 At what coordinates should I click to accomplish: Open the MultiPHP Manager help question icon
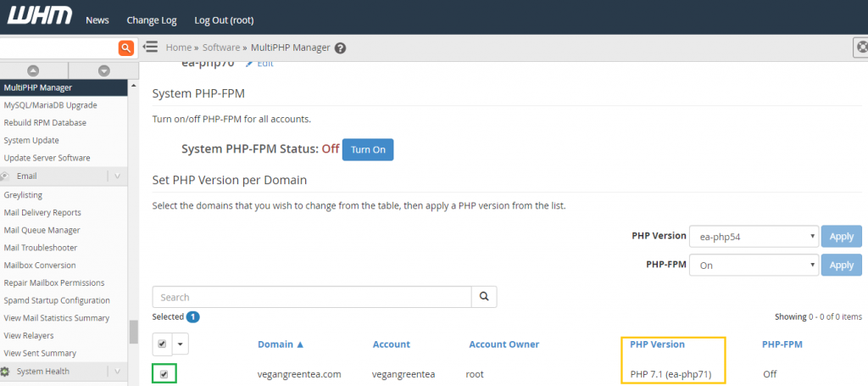(x=341, y=48)
